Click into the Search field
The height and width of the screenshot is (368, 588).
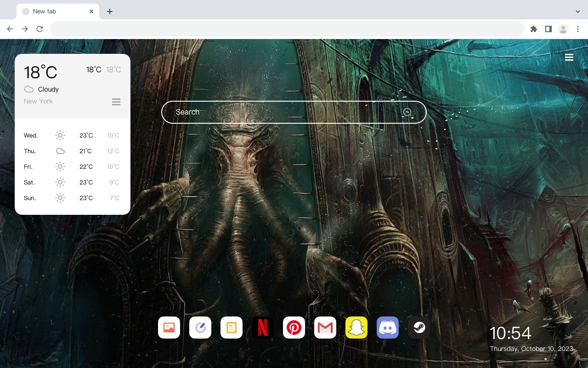[294, 112]
